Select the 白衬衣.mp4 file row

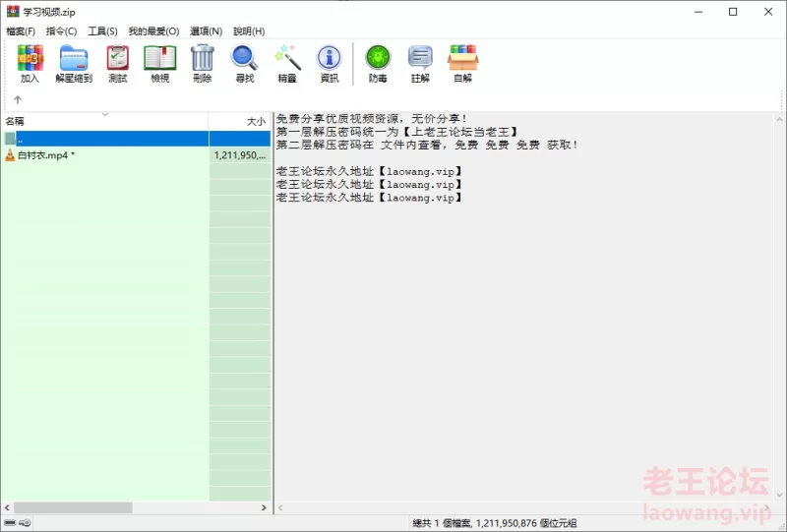click(136, 155)
